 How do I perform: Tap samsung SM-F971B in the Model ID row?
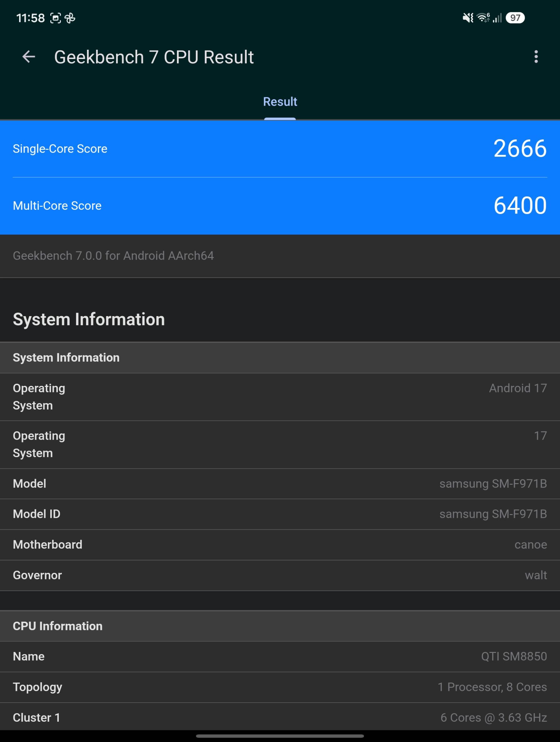[x=493, y=514]
